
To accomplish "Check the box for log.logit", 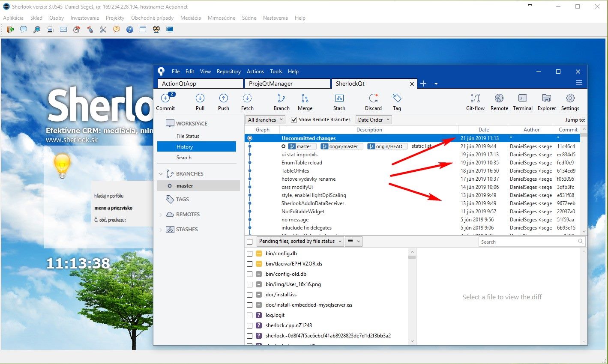I will (x=249, y=315).
